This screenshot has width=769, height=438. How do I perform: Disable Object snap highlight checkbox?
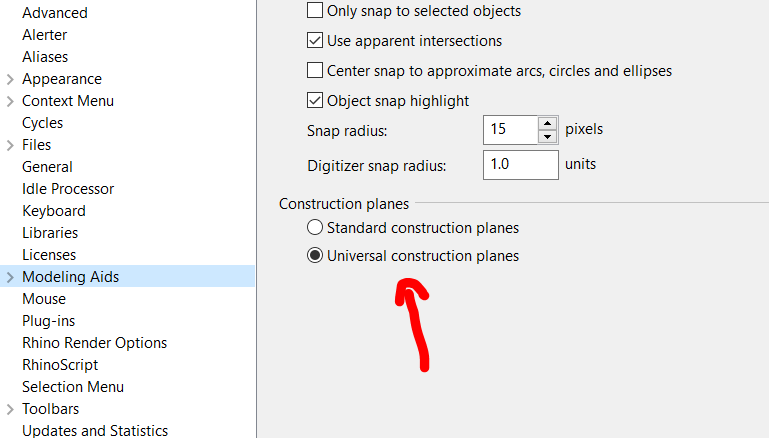click(x=314, y=100)
